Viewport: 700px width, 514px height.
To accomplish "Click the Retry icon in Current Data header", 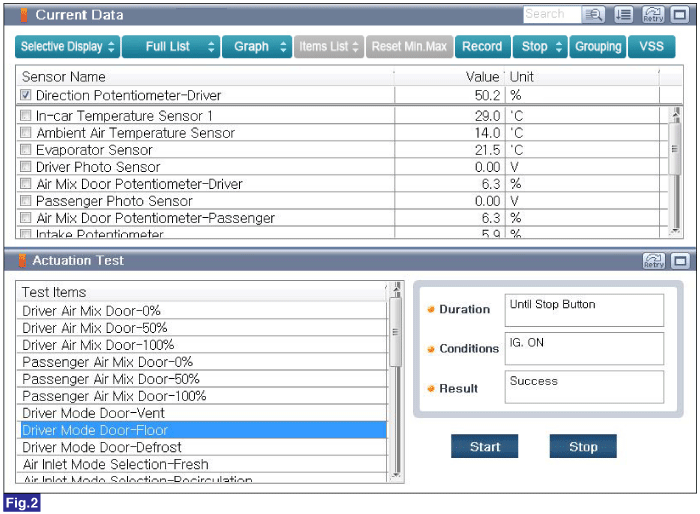I will (653, 15).
